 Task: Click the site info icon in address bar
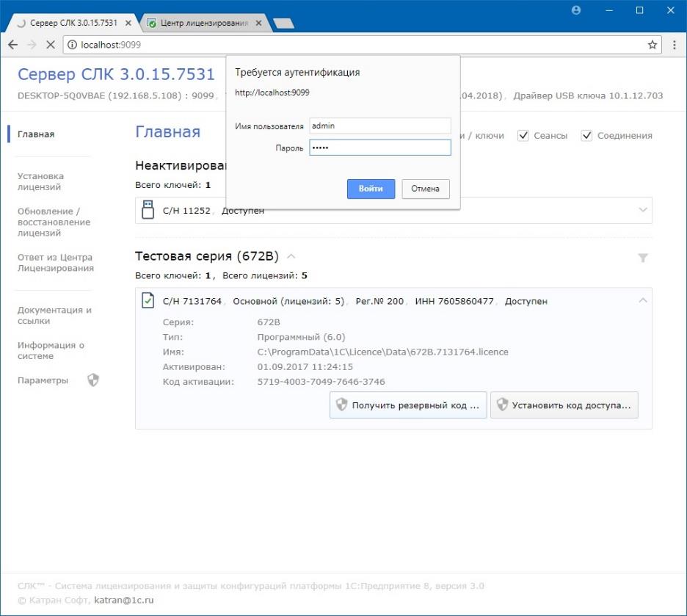point(72,45)
